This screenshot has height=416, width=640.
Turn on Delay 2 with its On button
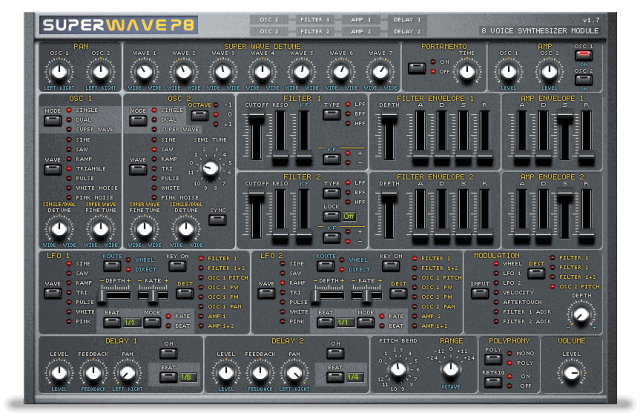tap(335, 353)
